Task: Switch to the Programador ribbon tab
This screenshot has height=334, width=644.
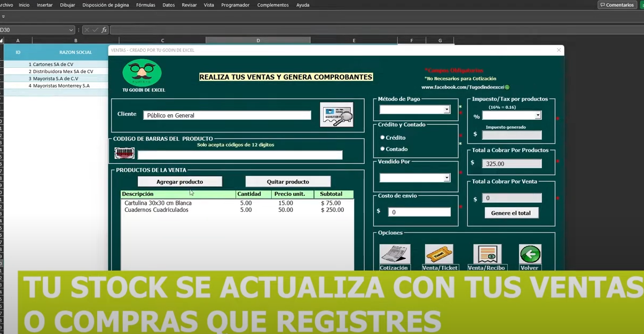Action: tap(235, 5)
